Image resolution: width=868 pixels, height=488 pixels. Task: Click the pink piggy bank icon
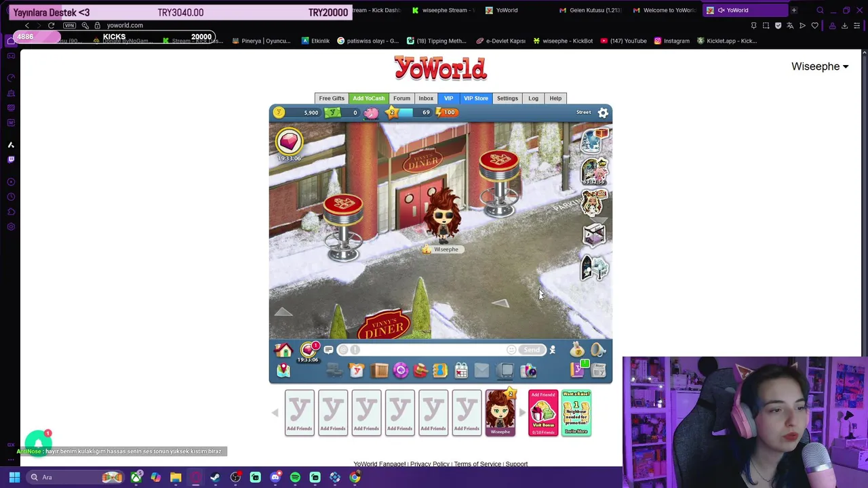point(371,113)
